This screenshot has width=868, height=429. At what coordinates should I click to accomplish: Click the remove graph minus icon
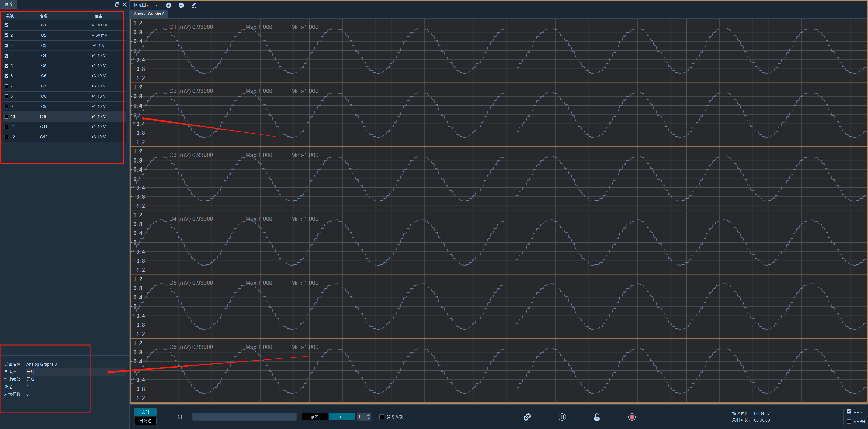tap(181, 5)
